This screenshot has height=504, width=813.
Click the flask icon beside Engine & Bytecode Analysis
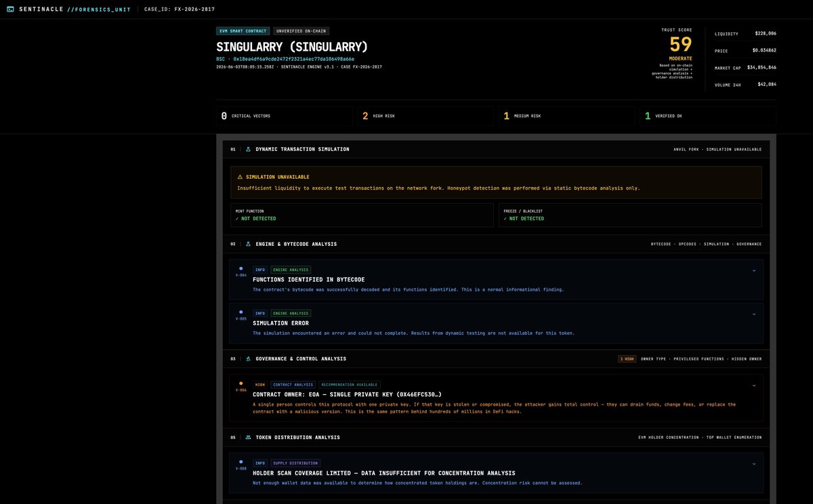[248, 244]
